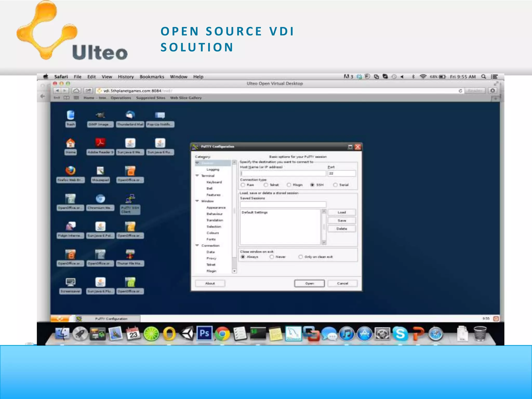This screenshot has height=399, width=532.
Task: Set close window on exit to Always
Action: (243, 257)
